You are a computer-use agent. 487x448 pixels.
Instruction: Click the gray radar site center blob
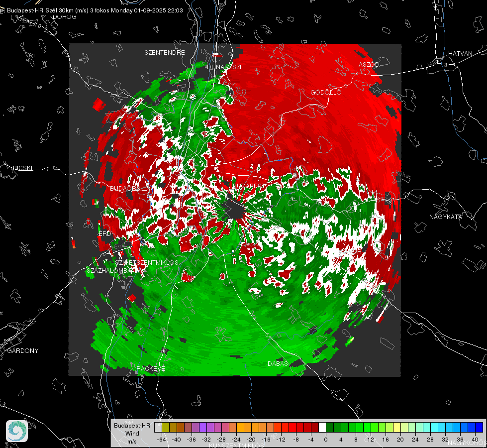point(235,209)
